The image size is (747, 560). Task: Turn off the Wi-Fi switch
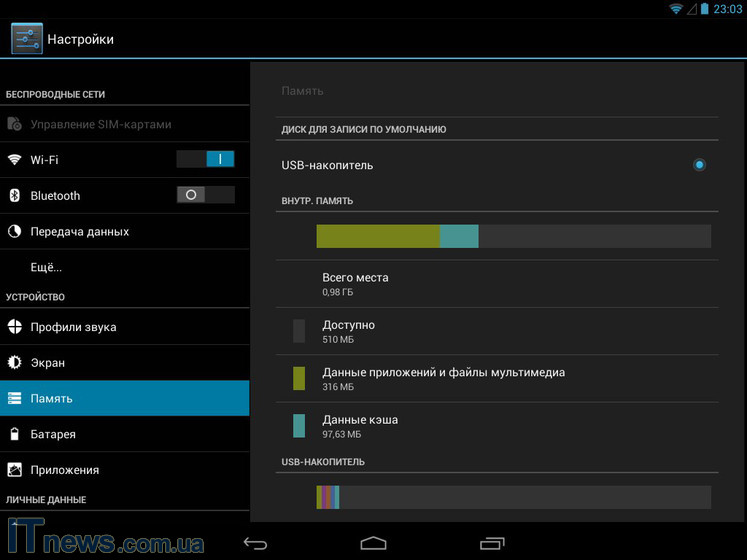coord(205,159)
